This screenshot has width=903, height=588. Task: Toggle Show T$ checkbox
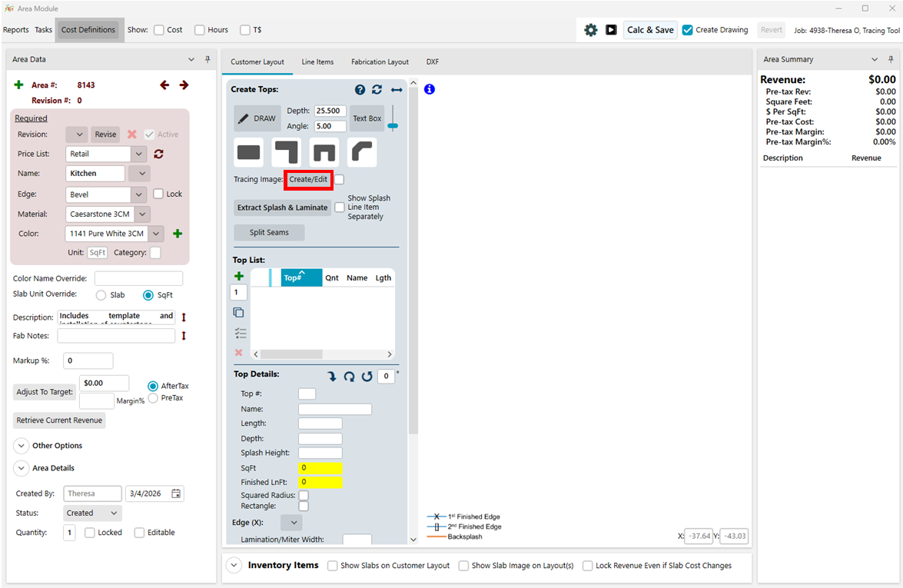coord(244,30)
